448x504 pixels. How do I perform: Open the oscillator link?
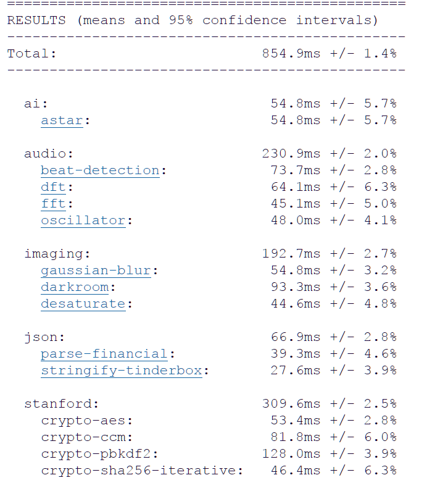83,220
